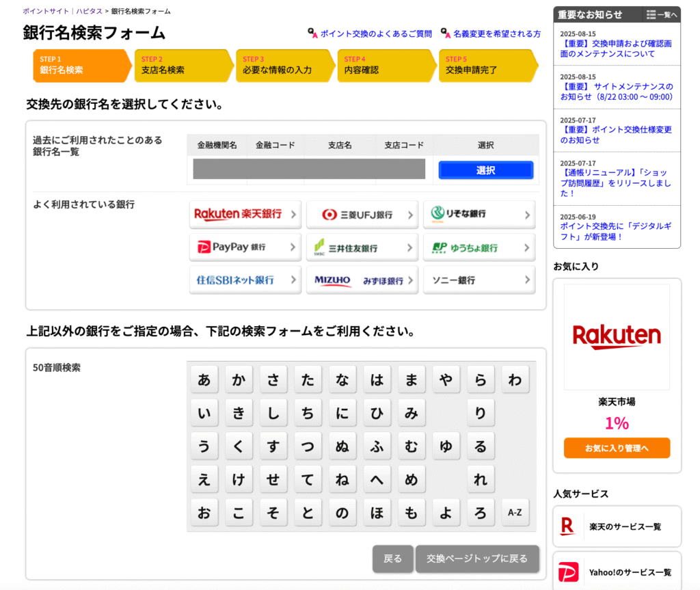
Task: Open サイトメンテナンスのお知らせ notice
Action: pyautogui.click(x=616, y=92)
